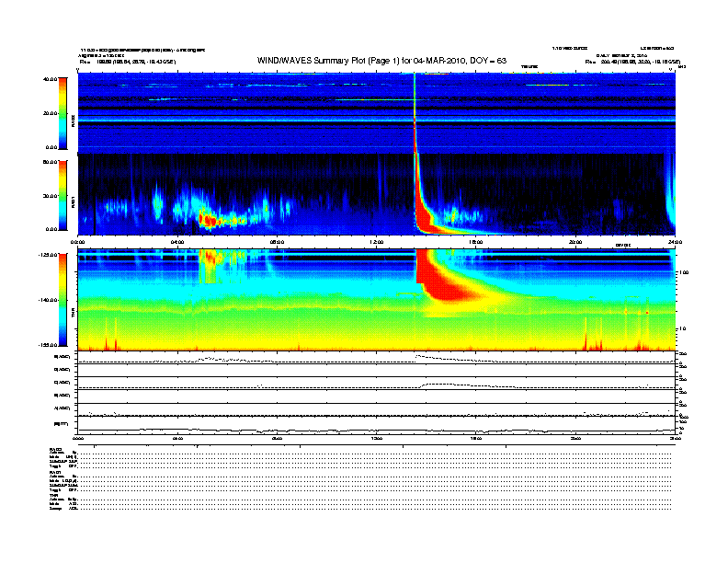Click the -155.00 color bar label
This screenshot has width=728, height=563.
[x=49, y=345]
